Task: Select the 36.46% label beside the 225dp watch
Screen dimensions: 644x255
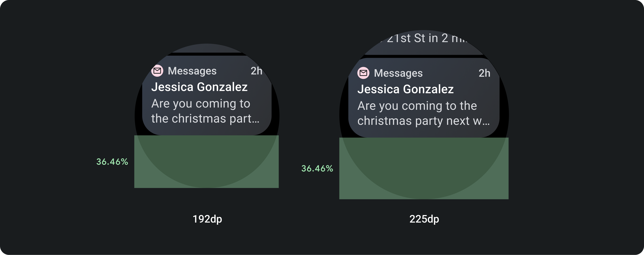Action: click(x=317, y=169)
